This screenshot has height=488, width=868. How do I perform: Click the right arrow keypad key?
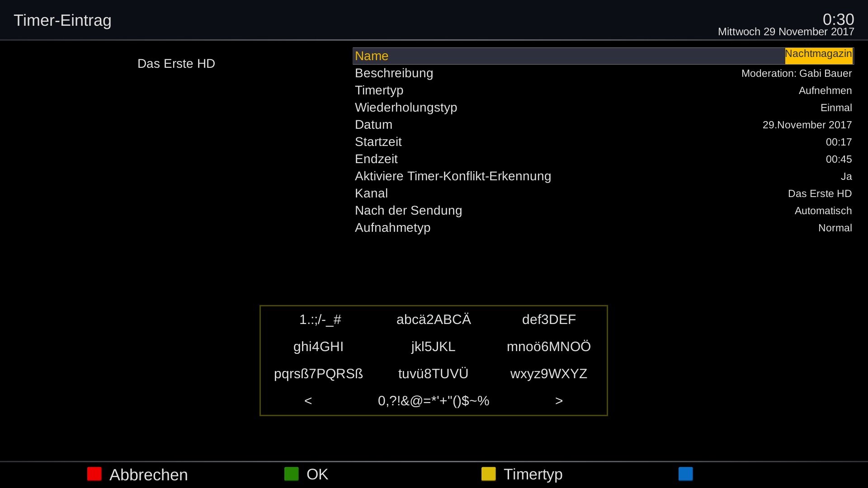click(559, 401)
